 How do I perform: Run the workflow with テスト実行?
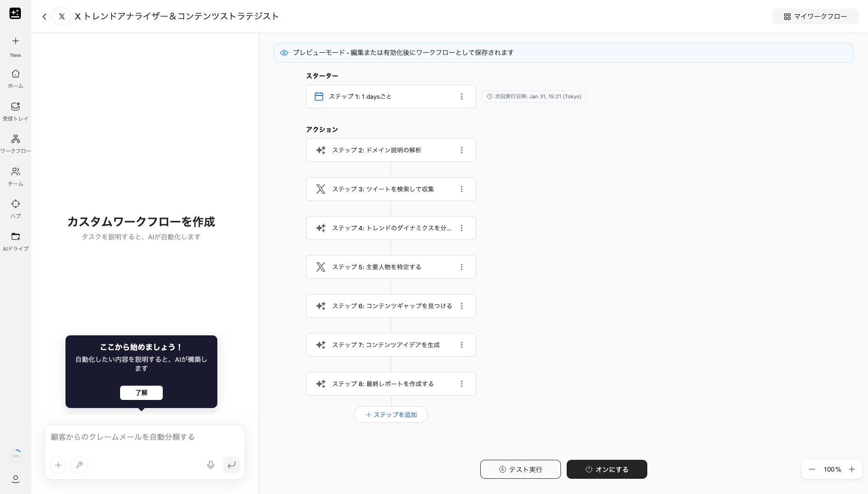[520, 469]
